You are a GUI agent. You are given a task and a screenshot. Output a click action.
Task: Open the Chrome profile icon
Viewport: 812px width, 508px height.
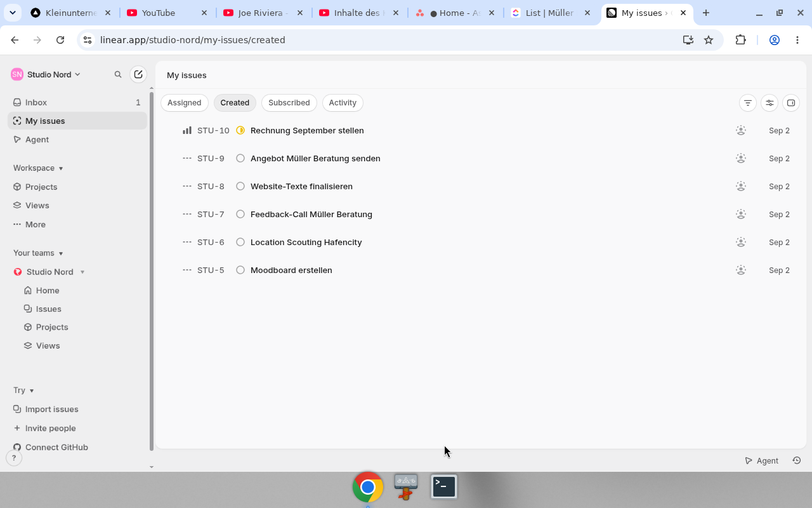(x=775, y=40)
